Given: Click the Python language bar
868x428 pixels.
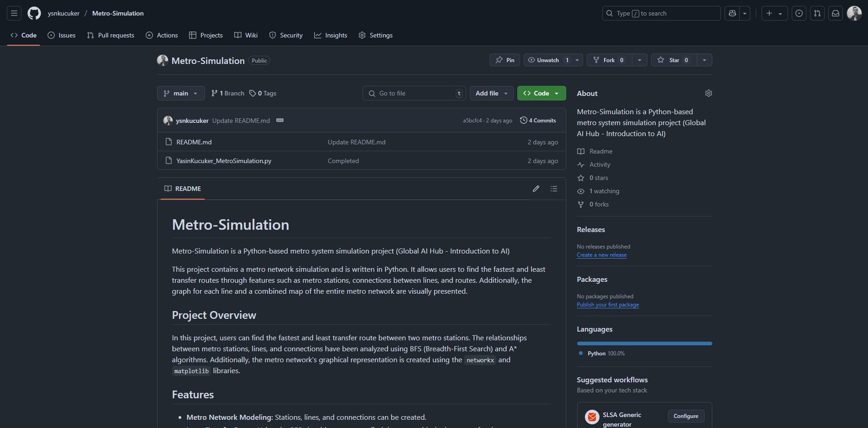Looking at the screenshot, I should tap(644, 343).
